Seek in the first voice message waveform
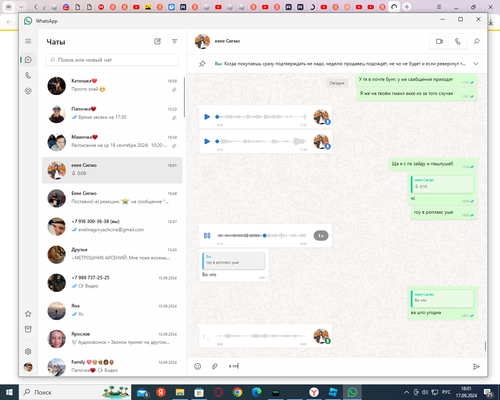 [261, 117]
